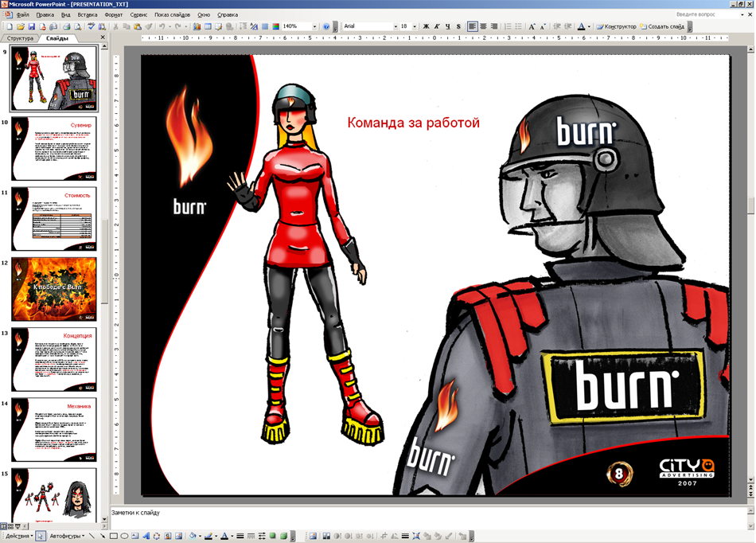Switch to the Слайды tab
The image size is (756, 543).
pyautogui.click(x=57, y=38)
